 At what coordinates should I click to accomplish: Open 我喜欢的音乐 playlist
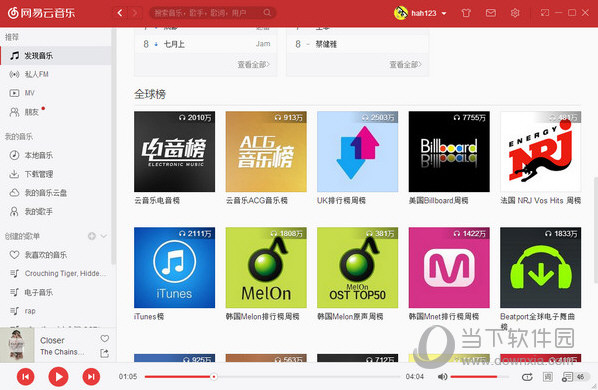(56, 255)
